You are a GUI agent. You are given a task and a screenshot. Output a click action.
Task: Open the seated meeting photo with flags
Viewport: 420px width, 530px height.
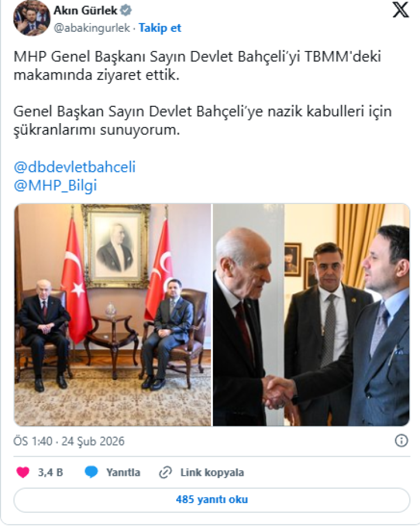click(113, 315)
